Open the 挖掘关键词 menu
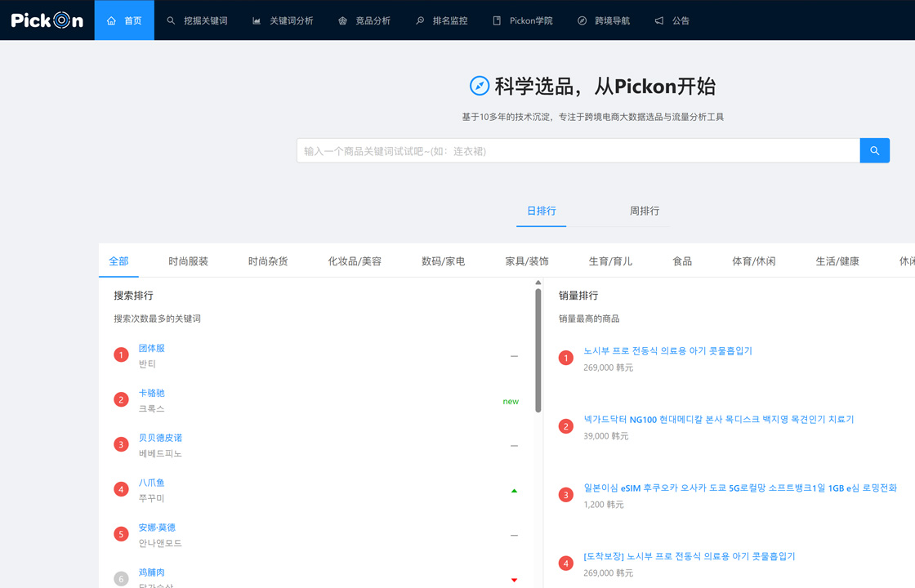 197,20
